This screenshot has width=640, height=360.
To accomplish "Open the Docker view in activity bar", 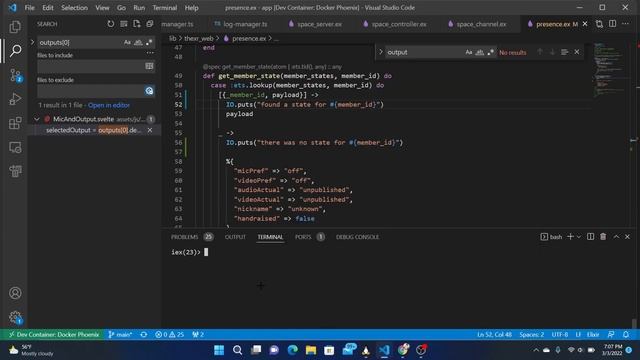I will coord(15,171).
